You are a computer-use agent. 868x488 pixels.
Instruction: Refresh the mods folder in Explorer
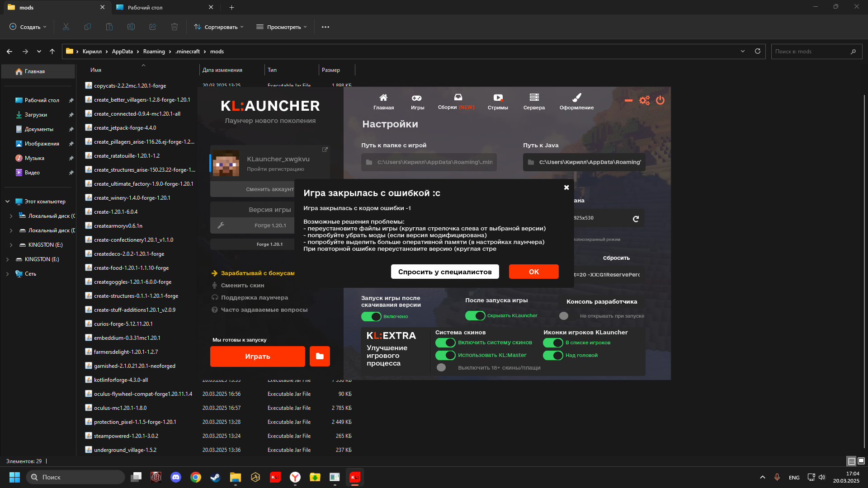[x=758, y=51]
